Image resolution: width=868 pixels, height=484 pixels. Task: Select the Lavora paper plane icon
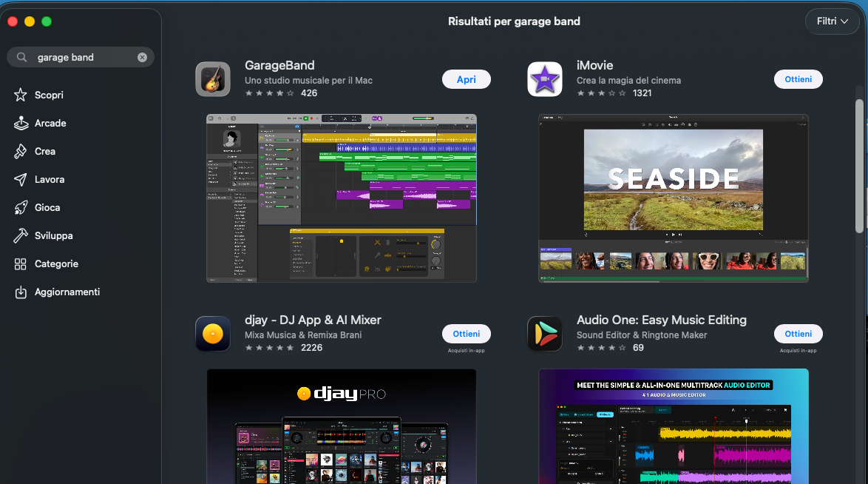click(21, 180)
